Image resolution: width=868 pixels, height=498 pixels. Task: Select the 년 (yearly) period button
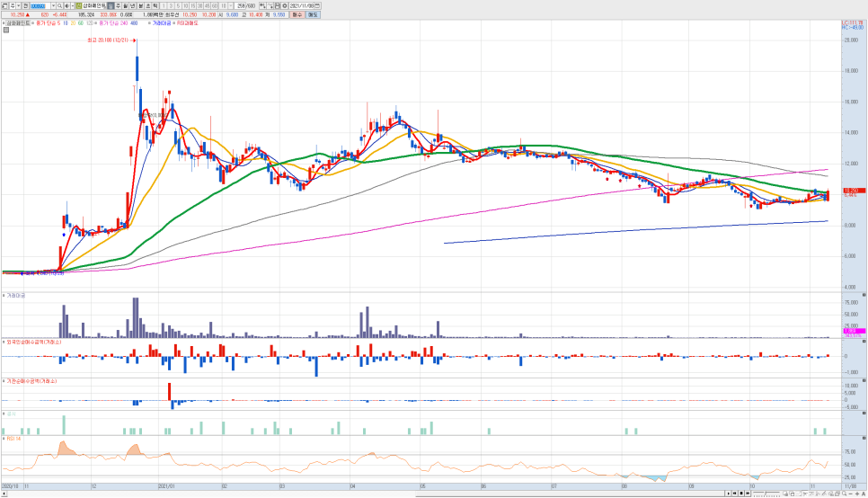click(133, 5)
